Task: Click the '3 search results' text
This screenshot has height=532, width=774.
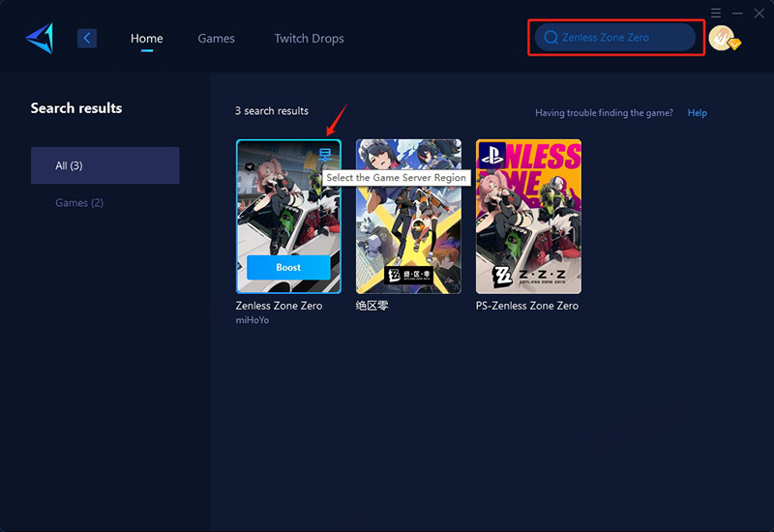Action: click(272, 110)
